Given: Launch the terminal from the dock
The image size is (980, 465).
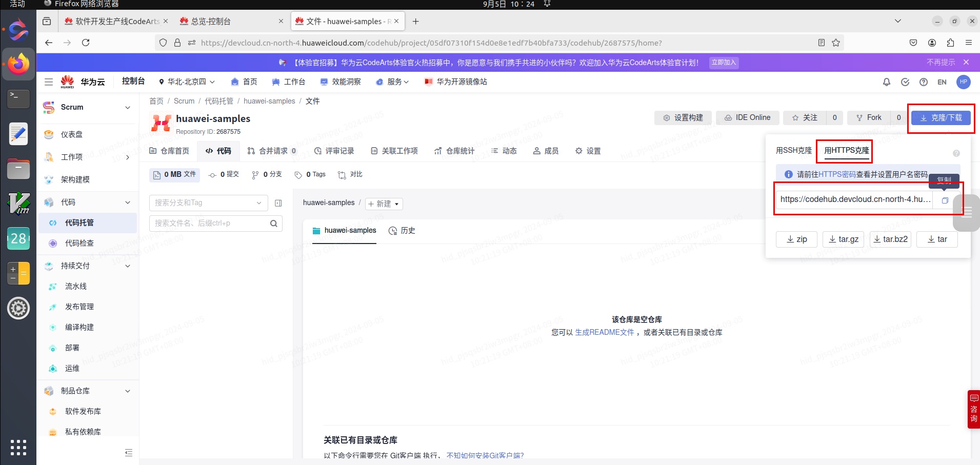Looking at the screenshot, I should pyautogui.click(x=18, y=98).
